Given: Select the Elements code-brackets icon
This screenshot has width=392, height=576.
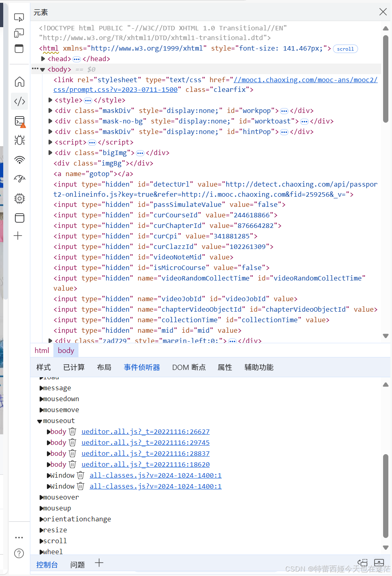Looking at the screenshot, I should click(x=19, y=101).
